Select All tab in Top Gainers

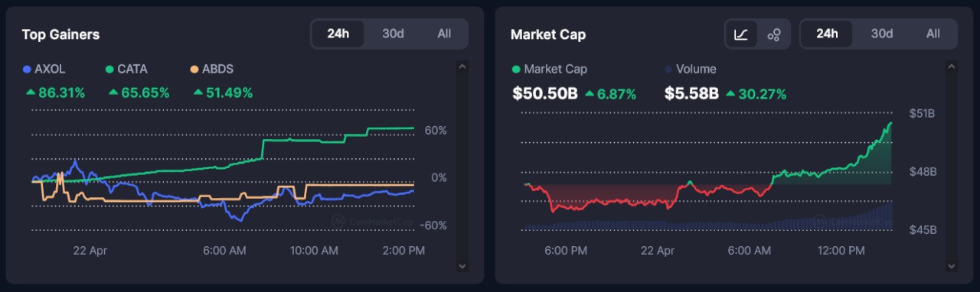coord(444,34)
